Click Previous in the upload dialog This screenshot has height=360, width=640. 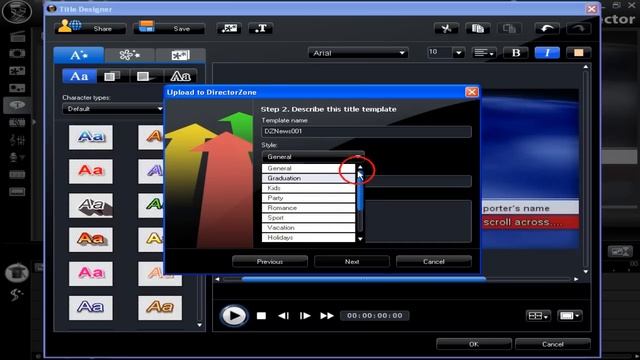point(270,262)
